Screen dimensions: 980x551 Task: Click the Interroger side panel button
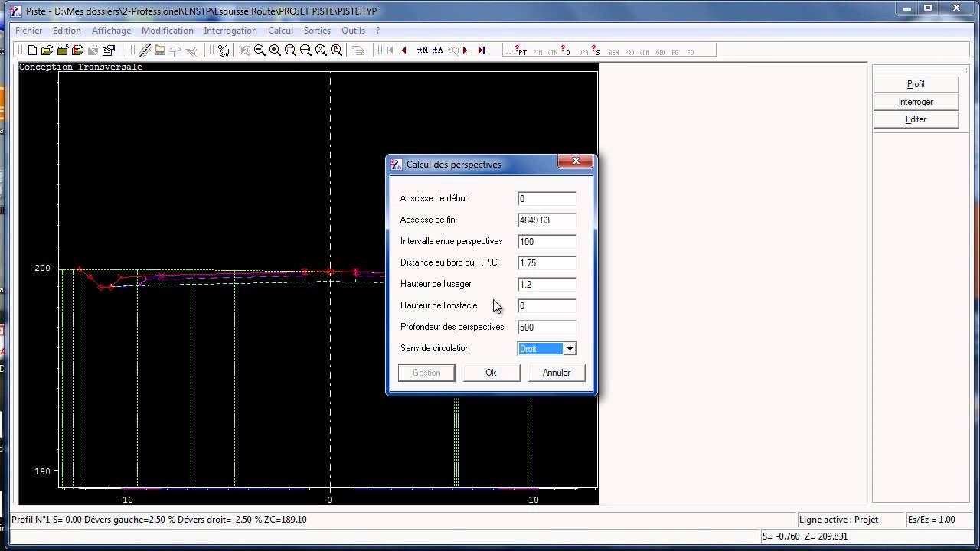pyautogui.click(x=916, y=102)
